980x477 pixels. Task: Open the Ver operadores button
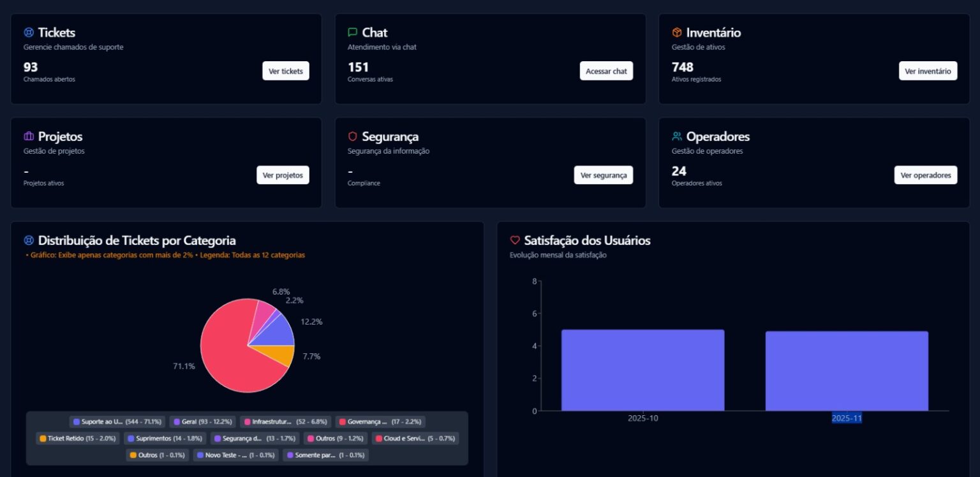(925, 175)
